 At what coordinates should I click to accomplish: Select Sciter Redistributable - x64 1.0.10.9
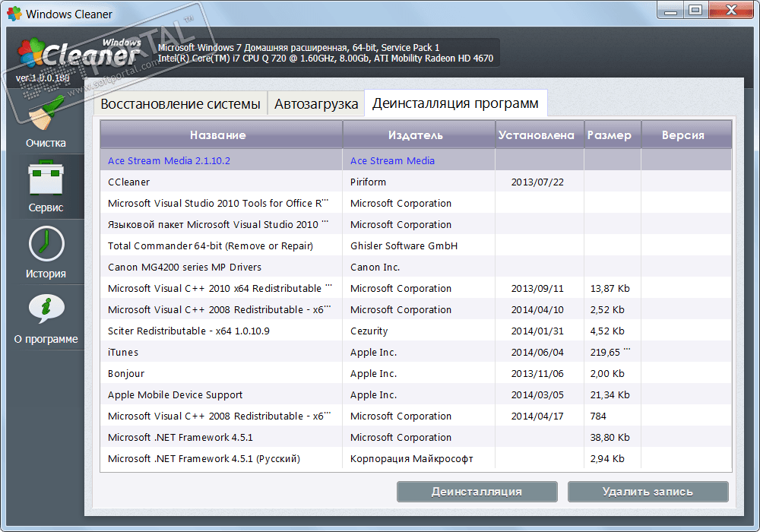point(416,331)
